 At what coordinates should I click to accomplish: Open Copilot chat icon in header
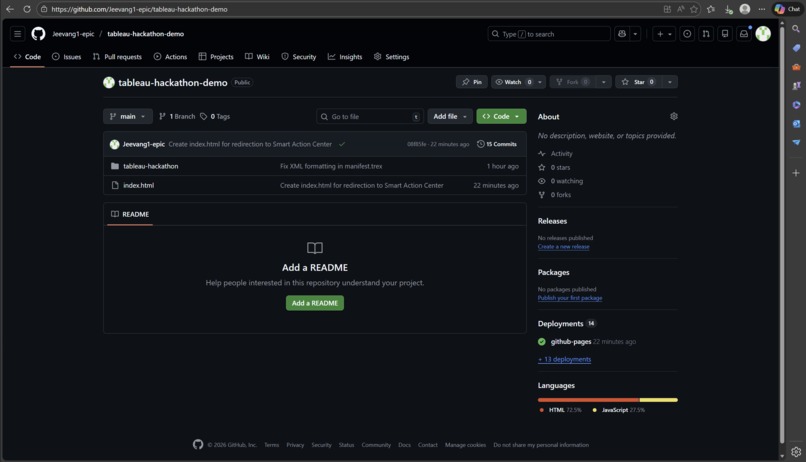click(622, 34)
